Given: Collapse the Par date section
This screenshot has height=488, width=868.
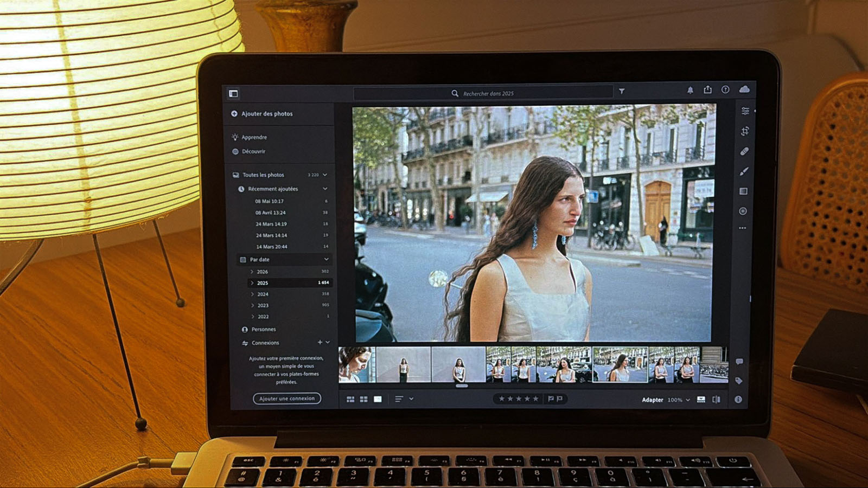Looking at the screenshot, I should 326,259.
